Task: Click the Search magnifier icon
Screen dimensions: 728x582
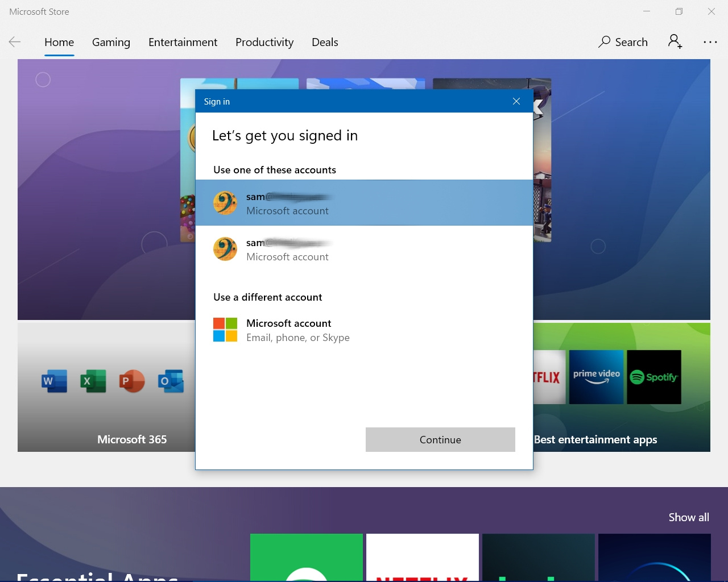Action: (604, 42)
